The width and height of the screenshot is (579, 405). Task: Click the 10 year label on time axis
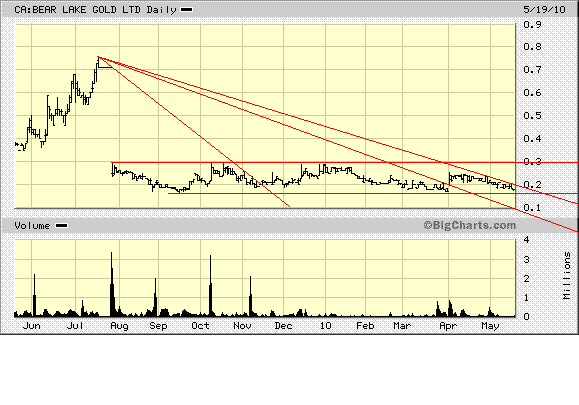pyautogui.click(x=325, y=326)
